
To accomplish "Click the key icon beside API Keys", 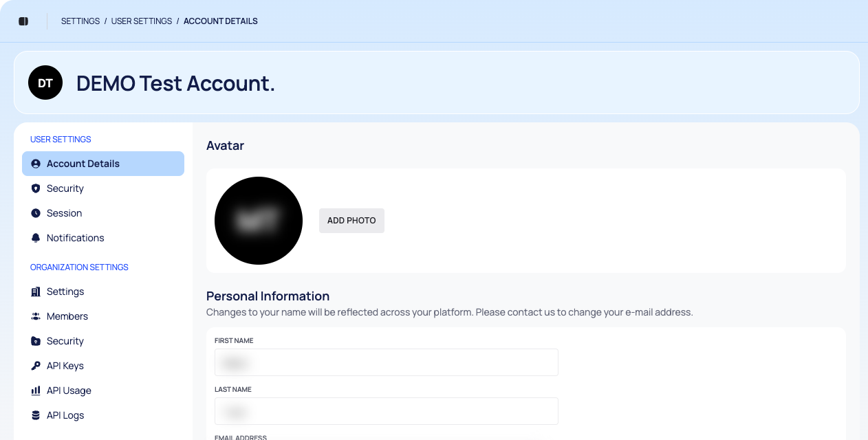I will pyautogui.click(x=36, y=366).
